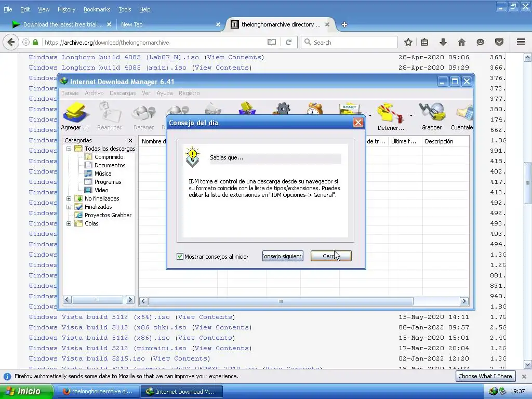
Task: Click download list right scroll arrow
Action: click(x=464, y=301)
